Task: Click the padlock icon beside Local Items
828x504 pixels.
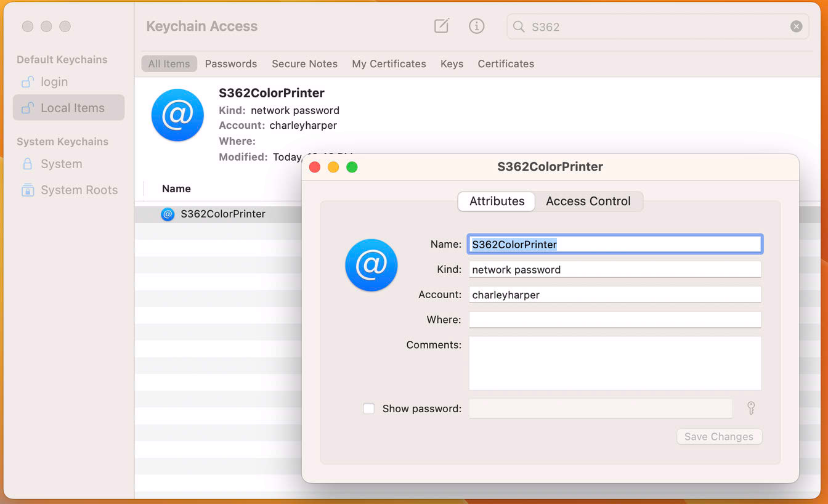Action: 27,108
